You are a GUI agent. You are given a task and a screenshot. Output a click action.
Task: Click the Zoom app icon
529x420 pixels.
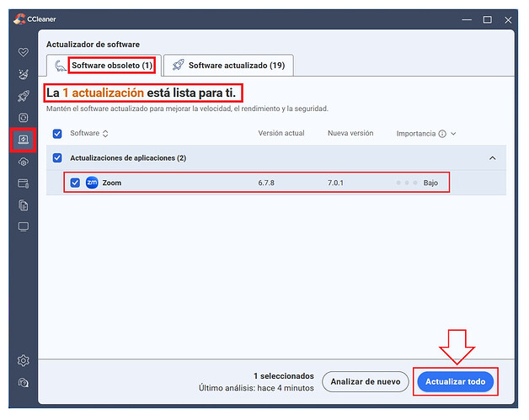point(92,183)
